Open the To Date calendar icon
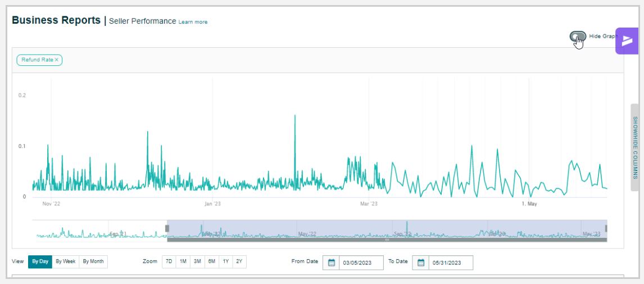The height and width of the screenshot is (284, 644). tap(420, 263)
